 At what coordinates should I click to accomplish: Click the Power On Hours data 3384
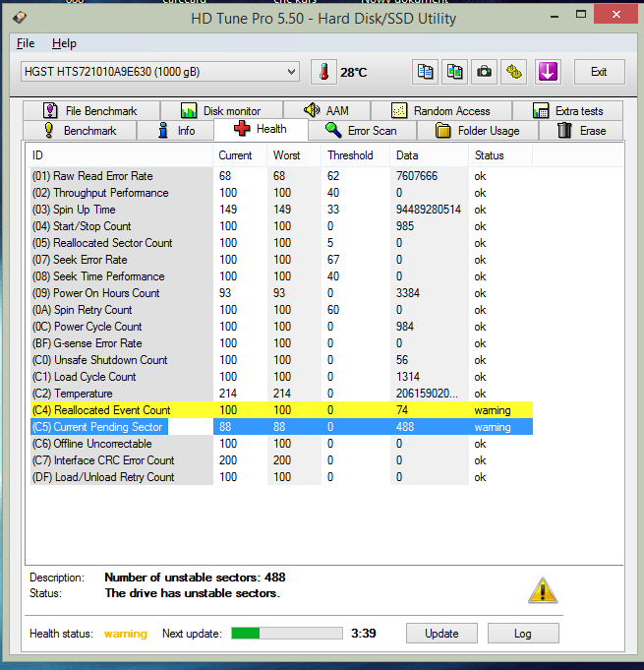pos(408,293)
